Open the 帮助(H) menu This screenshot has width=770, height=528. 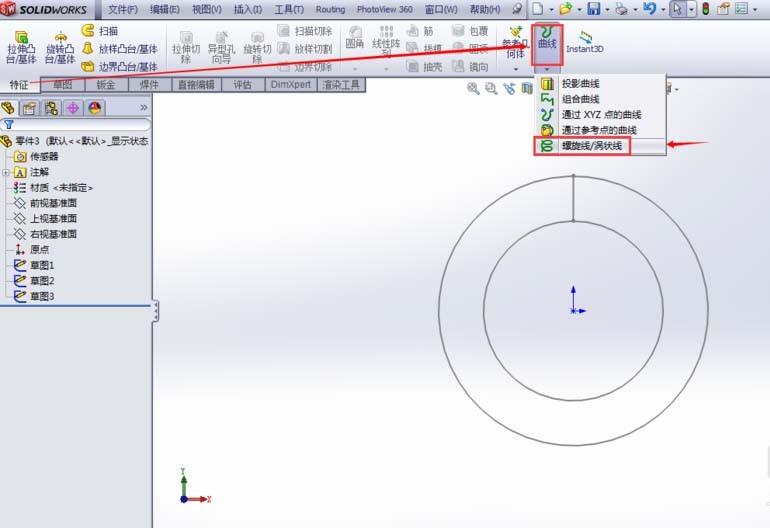[x=485, y=9]
